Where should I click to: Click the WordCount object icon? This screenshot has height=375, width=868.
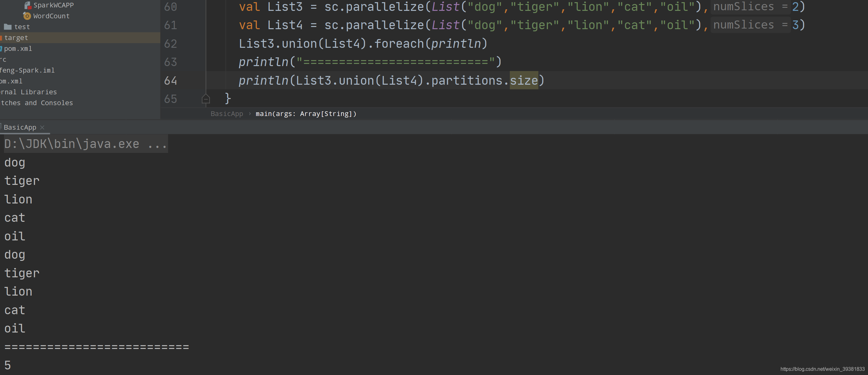pyautogui.click(x=27, y=16)
